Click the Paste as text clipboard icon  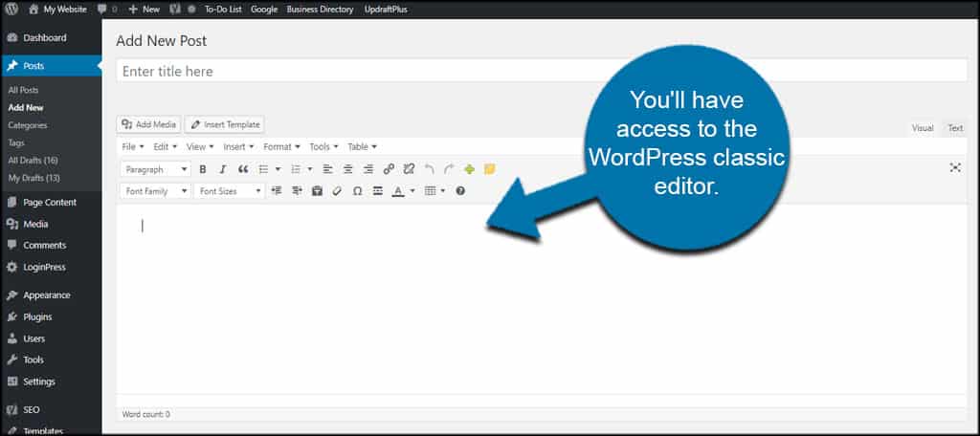click(317, 191)
